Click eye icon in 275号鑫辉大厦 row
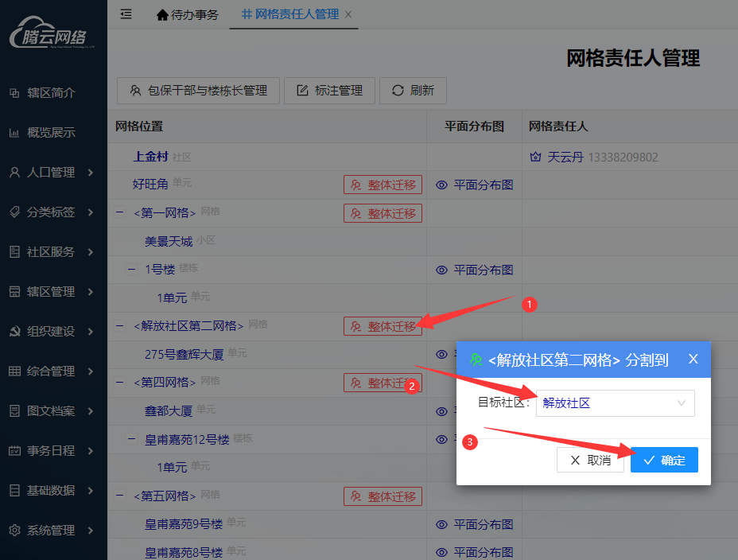Screen dimensions: 738x560 pyautogui.click(x=441, y=354)
